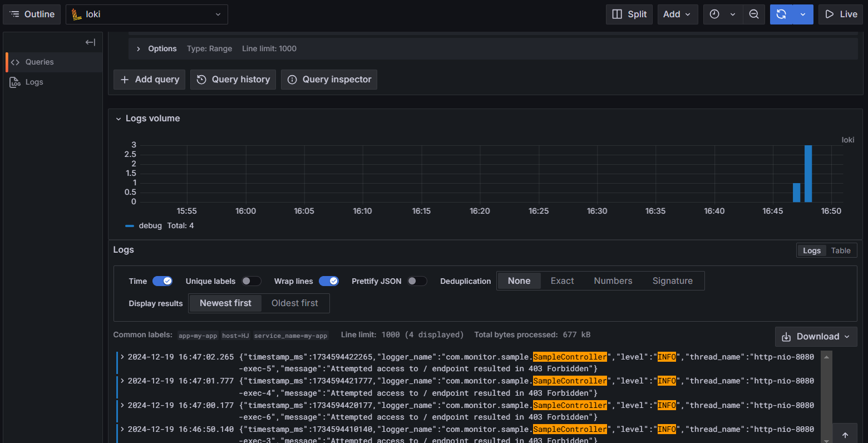Image resolution: width=868 pixels, height=443 pixels.
Task: Toggle the Time switch off
Action: tap(162, 281)
